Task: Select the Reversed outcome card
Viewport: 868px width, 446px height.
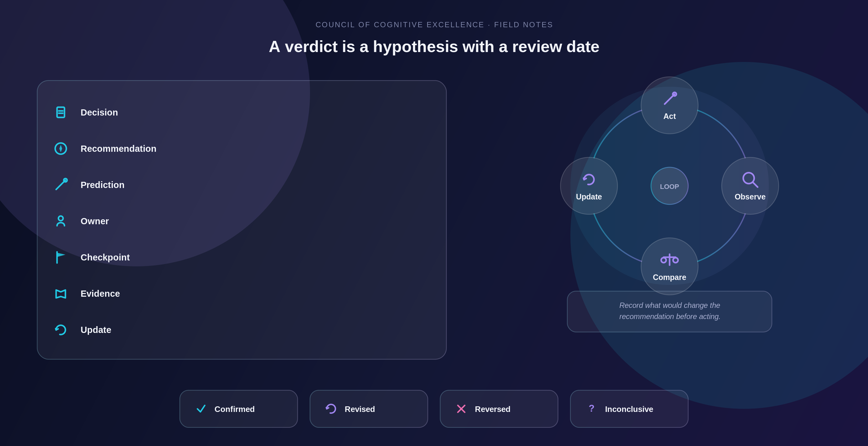Action: pyautogui.click(x=499, y=409)
